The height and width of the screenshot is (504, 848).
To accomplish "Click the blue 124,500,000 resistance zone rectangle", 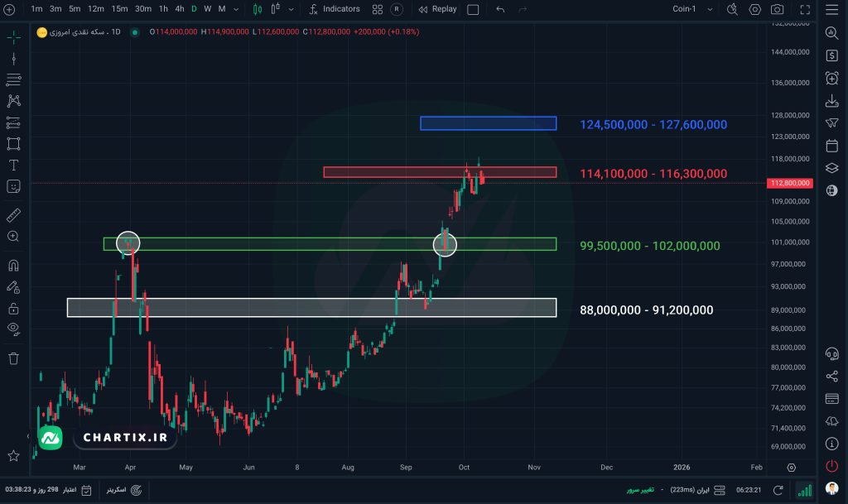I will pos(488,123).
